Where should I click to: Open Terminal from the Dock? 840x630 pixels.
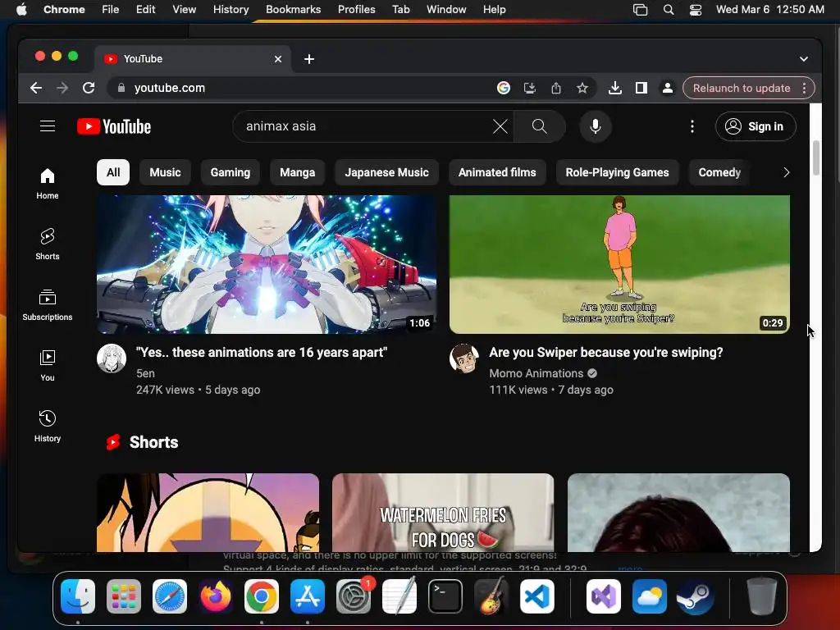pyautogui.click(x=445, y=596)
